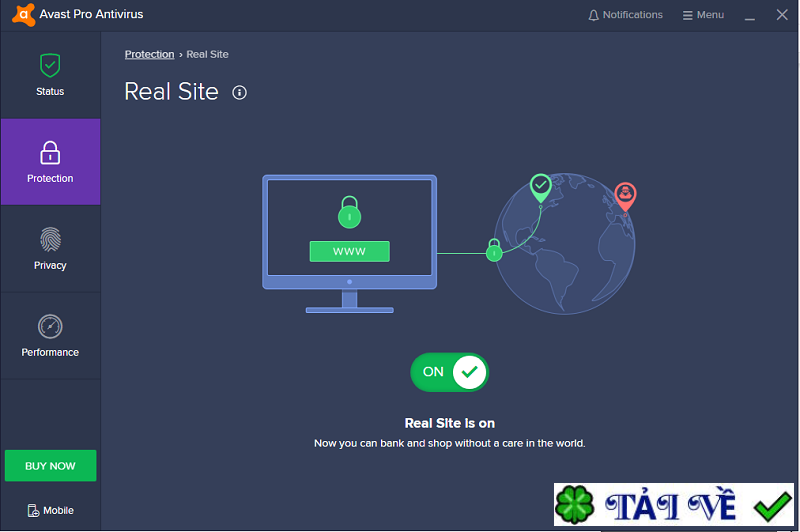Open Notifications bell

click(625, 15)
